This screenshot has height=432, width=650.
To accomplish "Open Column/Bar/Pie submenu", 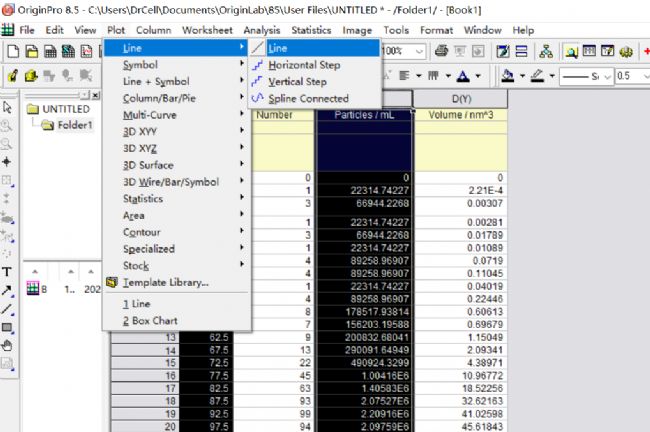I will (x=160, y=98).
